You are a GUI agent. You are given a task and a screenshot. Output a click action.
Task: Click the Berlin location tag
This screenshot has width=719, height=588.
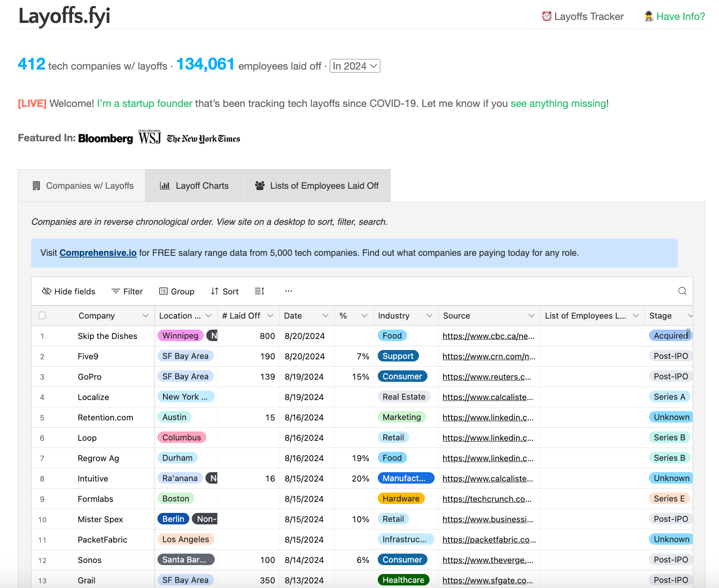click(173, 519)
